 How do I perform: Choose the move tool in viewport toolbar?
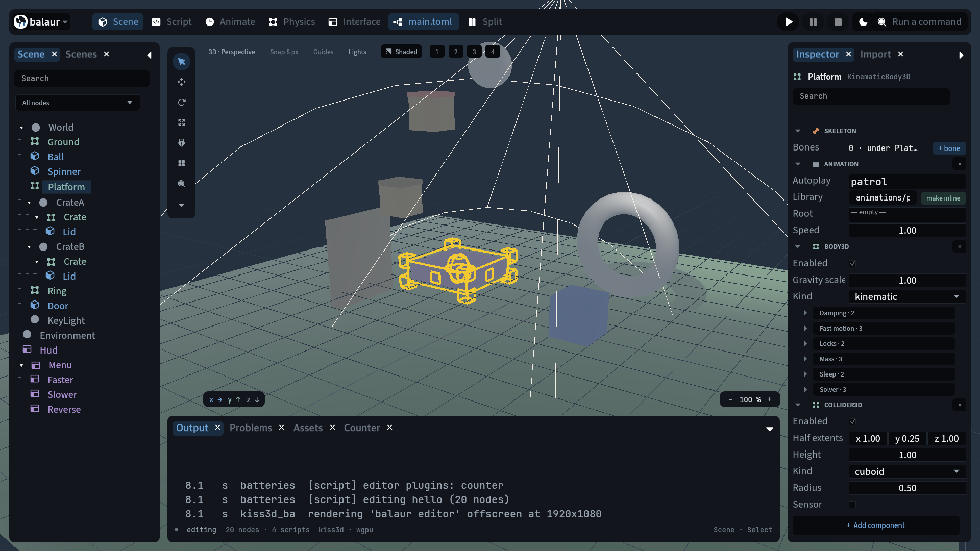coord(181,82)
